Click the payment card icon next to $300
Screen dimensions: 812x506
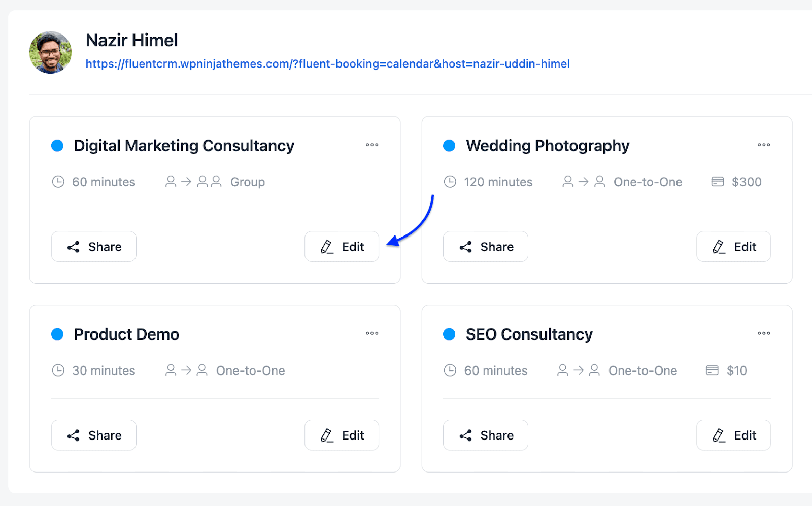tap(718, 182)
